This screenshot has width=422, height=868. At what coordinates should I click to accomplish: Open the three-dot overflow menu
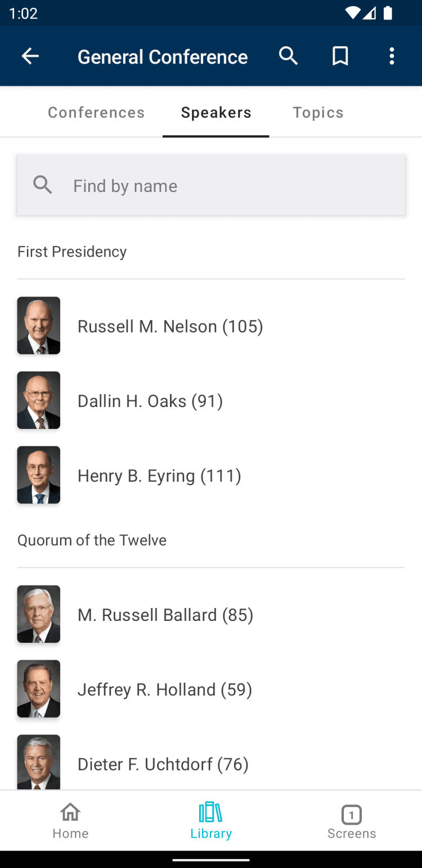point(392,56)
